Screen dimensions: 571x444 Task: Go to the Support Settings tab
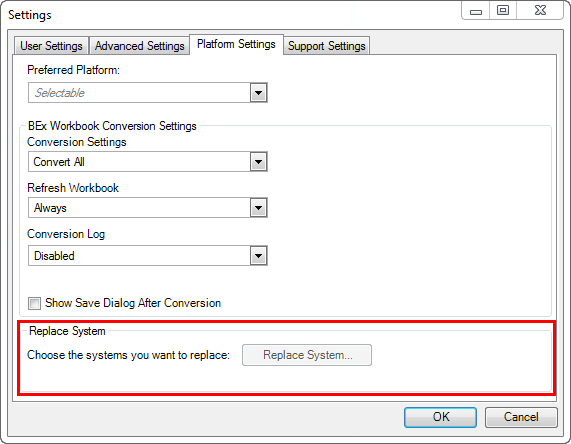(327, 46)
